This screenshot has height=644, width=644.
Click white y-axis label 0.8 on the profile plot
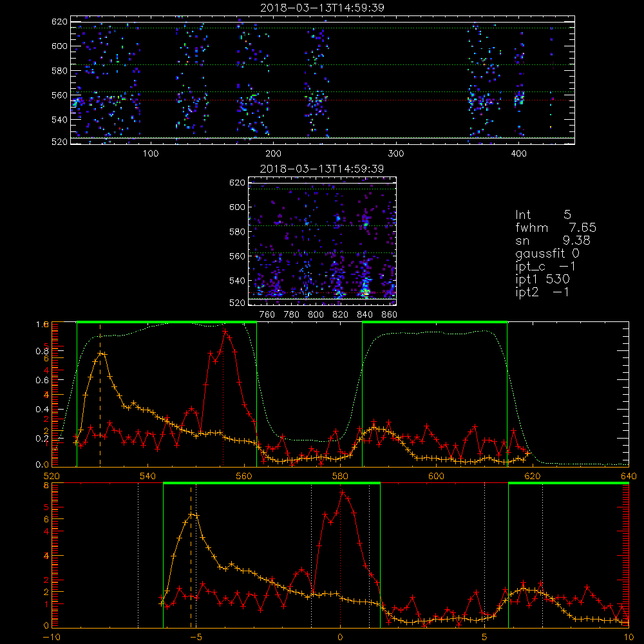coord(43,351)
